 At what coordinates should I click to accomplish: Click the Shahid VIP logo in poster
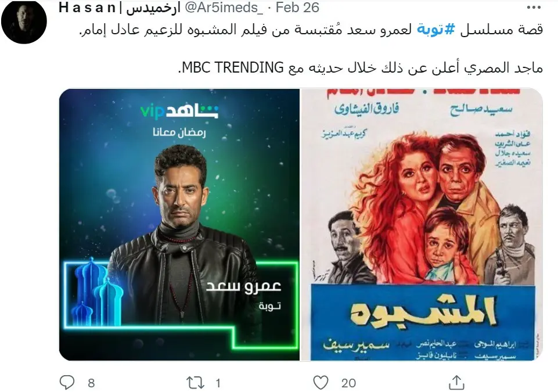[179, 111]
